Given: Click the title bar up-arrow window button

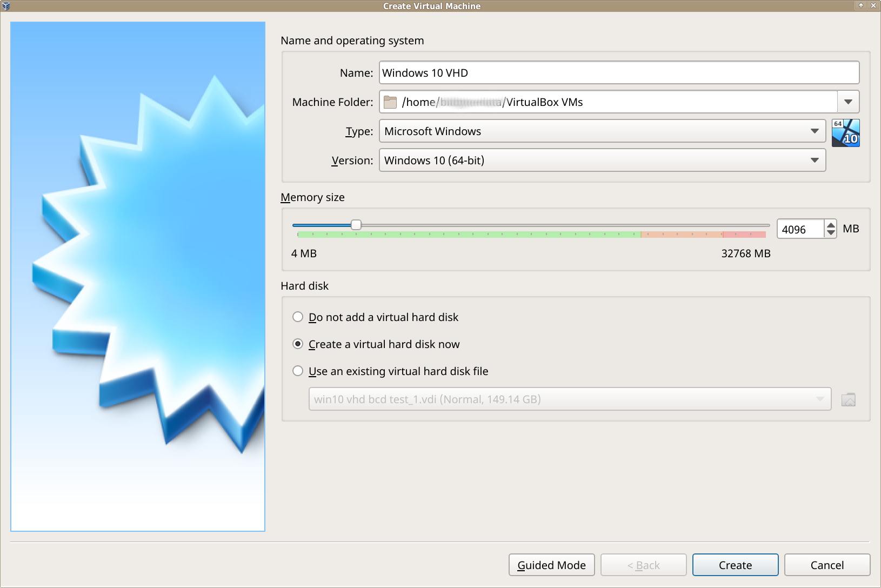Looking at the screenshot, I should [861, 5].
